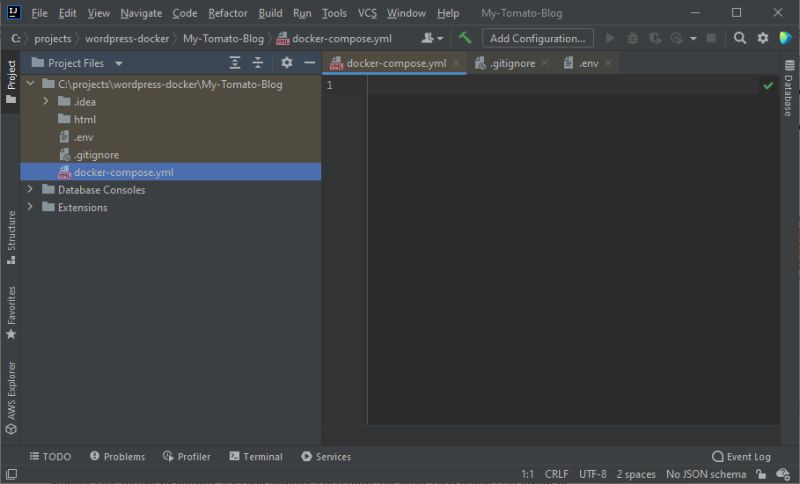Expand Database Consoles node

coord(30,189)
